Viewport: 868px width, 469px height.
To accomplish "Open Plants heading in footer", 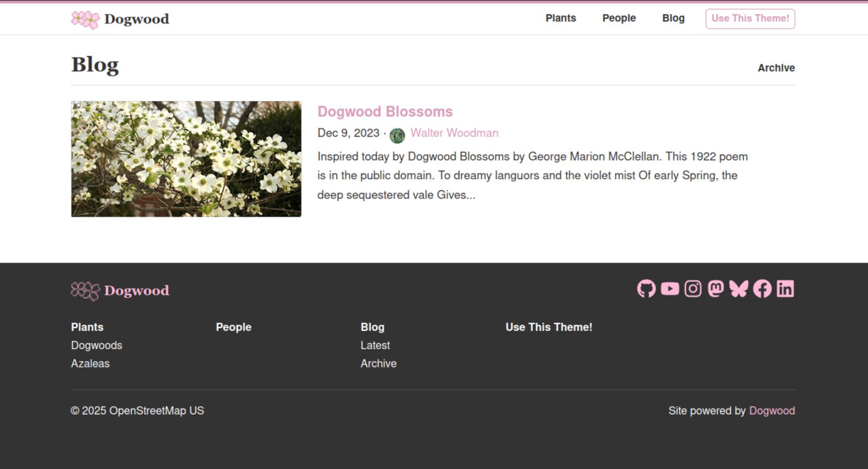I will 87,327.
